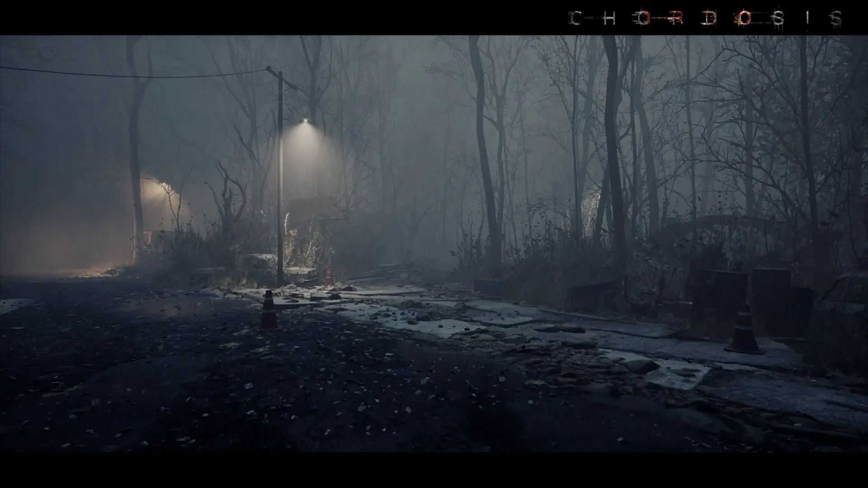Click the glowing streetlight lamp head
Viewport: 868px width, 488px height.
(x=305, y=121)
